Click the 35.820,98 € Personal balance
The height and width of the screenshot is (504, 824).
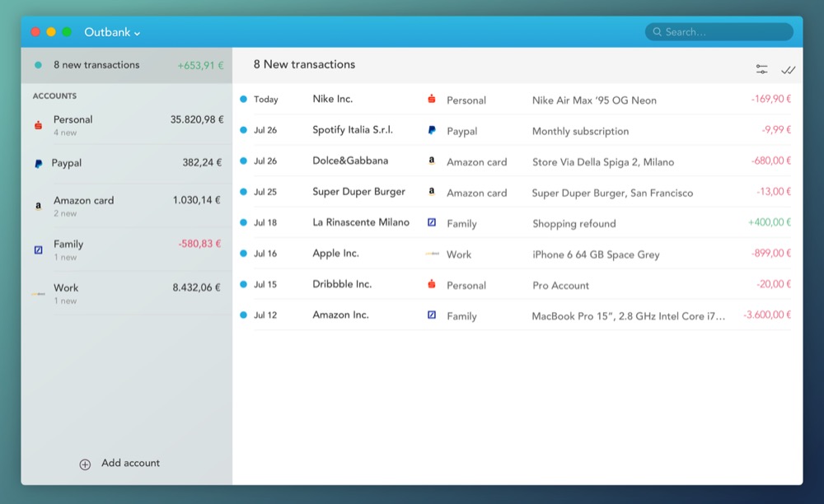[197, 119]
